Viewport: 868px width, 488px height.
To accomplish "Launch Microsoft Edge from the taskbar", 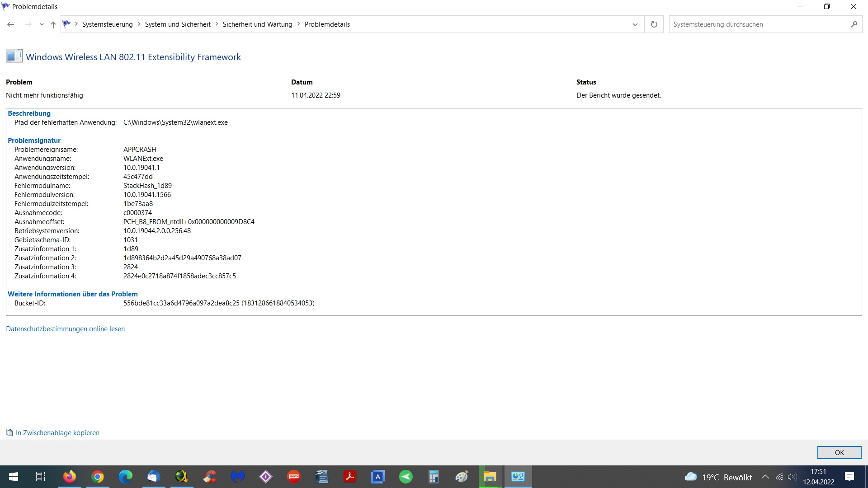I will [x=126, y=477].
